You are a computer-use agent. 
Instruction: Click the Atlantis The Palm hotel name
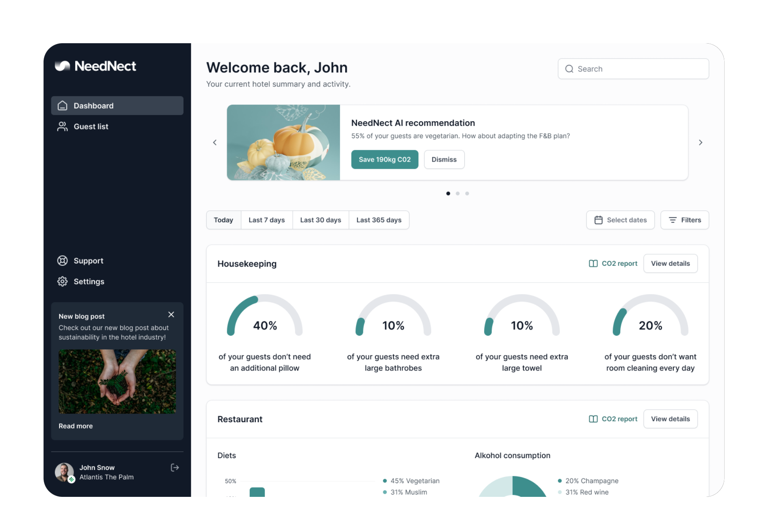(x=106, y=477)
